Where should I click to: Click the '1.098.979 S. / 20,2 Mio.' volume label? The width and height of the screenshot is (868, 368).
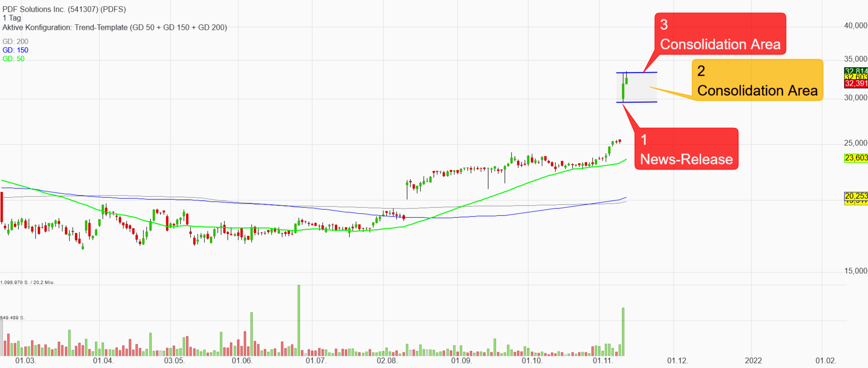click(27, 282)
